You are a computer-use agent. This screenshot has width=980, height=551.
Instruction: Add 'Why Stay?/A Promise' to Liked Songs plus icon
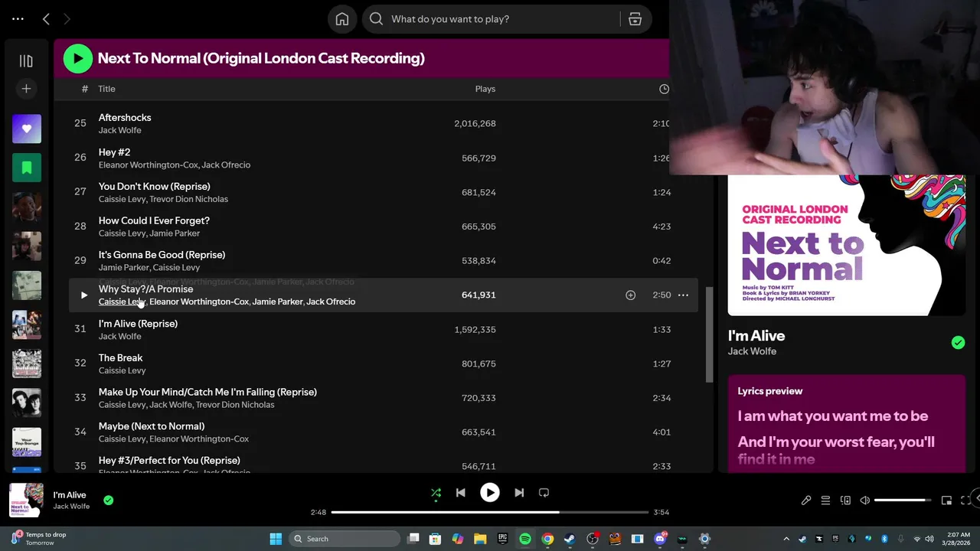[630, 295]
